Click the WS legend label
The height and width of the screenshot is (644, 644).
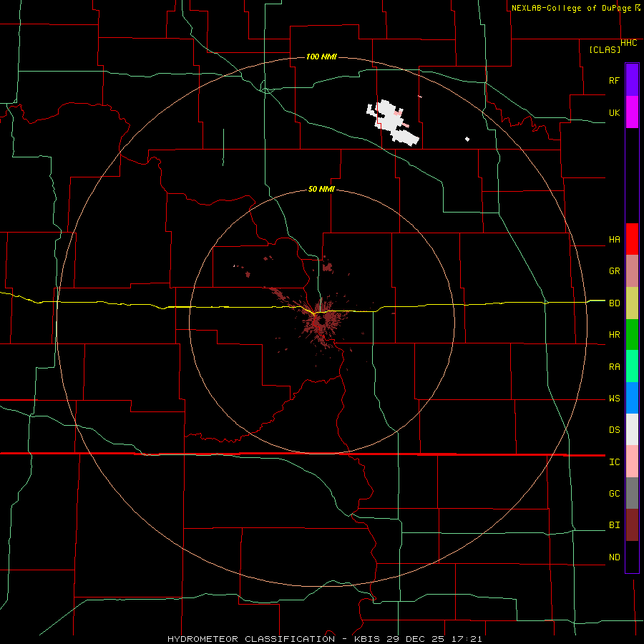click(x=614, y=399)
